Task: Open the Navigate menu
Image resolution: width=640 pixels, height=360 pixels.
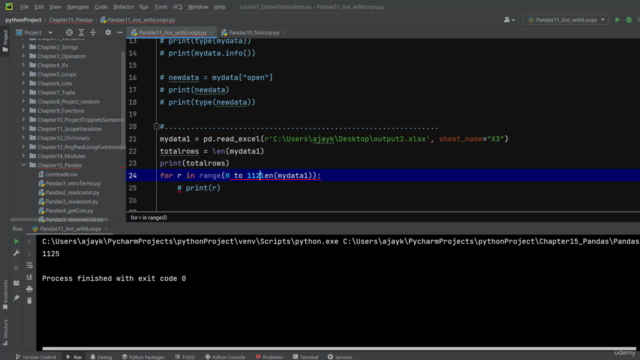Action: 78,7
